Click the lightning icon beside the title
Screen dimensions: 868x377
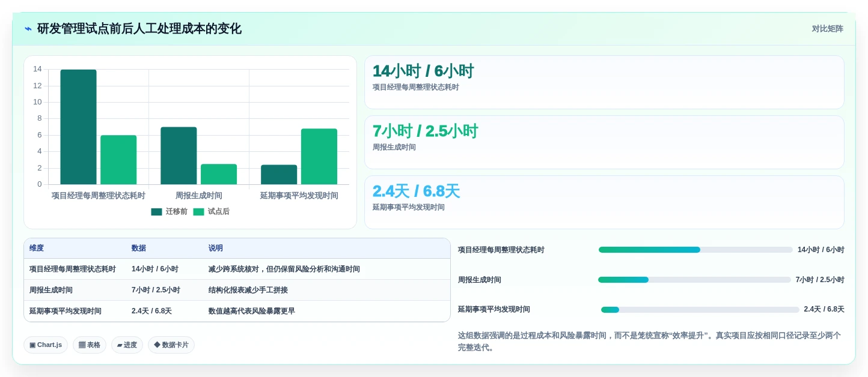28,29
